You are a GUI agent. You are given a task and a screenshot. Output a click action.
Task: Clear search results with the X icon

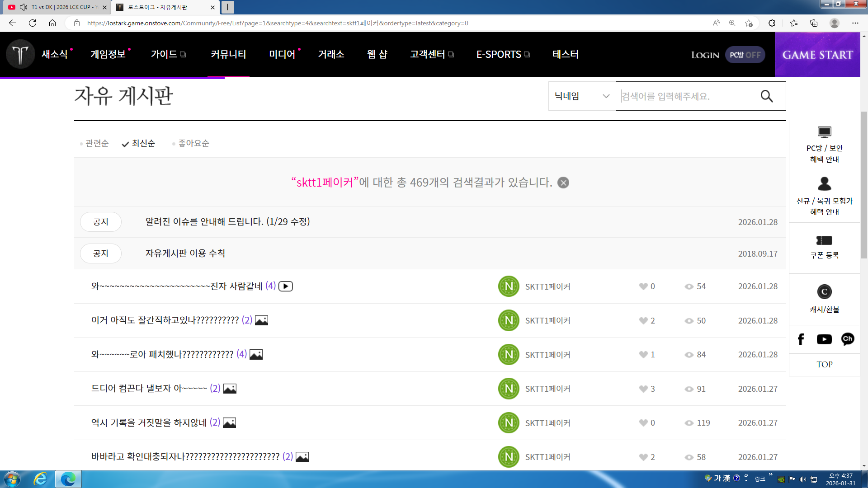pos(563,183)
